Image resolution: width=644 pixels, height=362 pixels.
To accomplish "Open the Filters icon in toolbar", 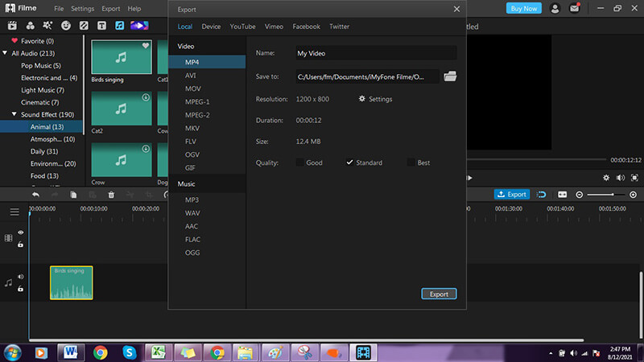I will click(x=84, y=26).
